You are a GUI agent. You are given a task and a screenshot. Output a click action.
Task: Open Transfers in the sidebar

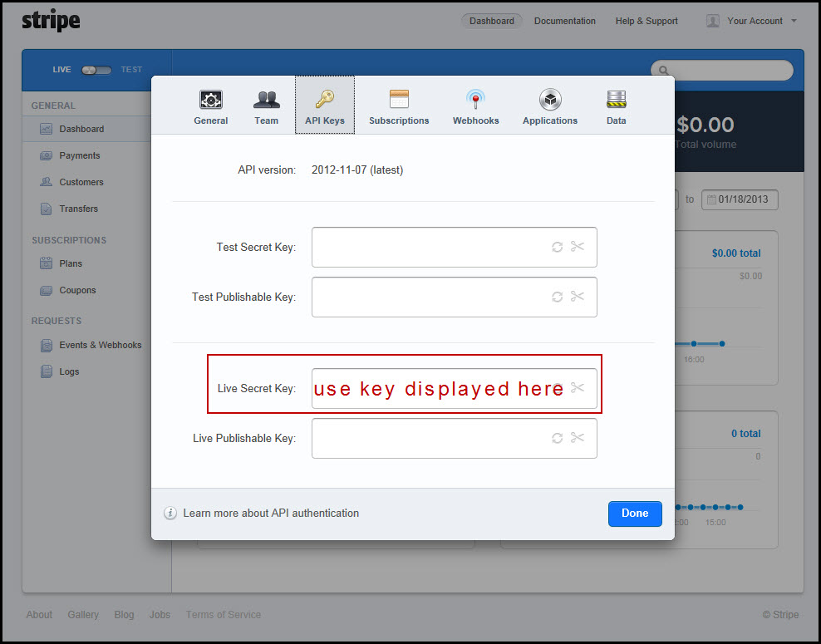pos(79,209)
